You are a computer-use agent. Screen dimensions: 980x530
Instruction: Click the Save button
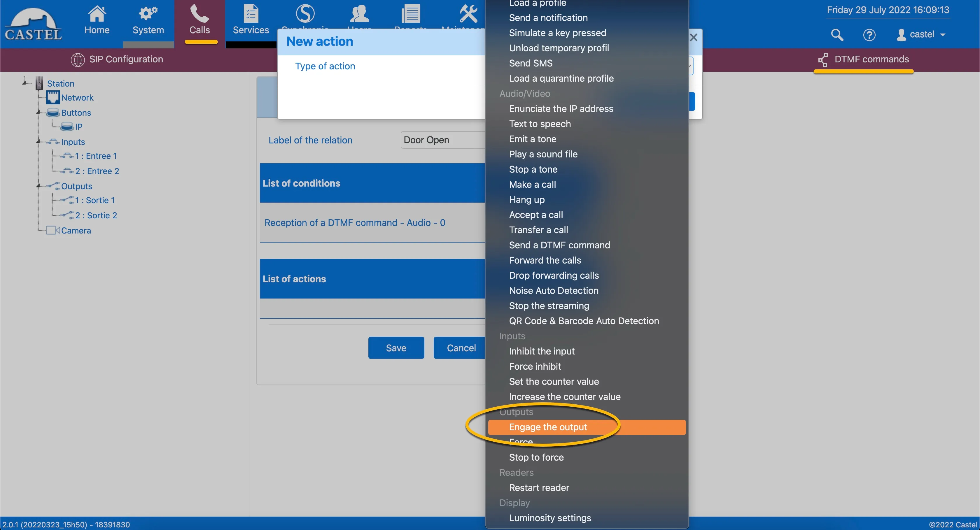[x=396, y=348]
